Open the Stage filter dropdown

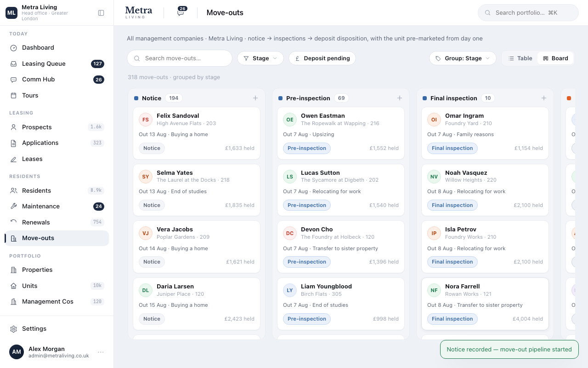260,58
